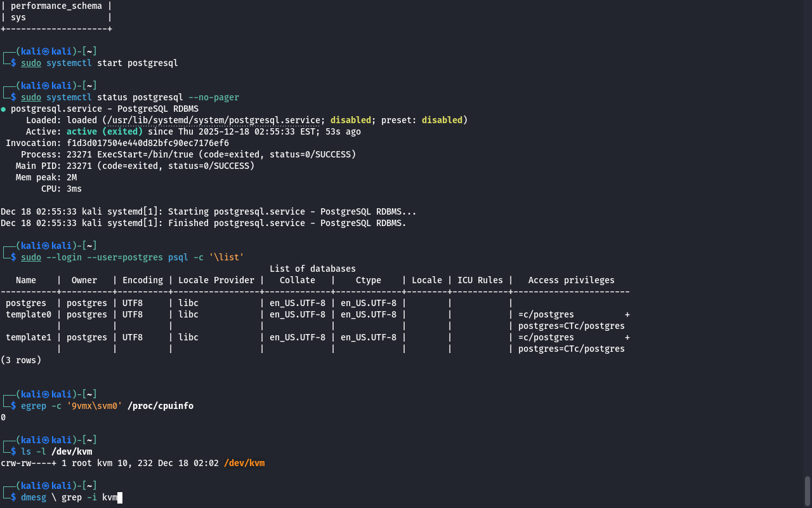812x508 pixels.
Task: Click the 'Access privileges' column header
Action: tap(571, 281)
